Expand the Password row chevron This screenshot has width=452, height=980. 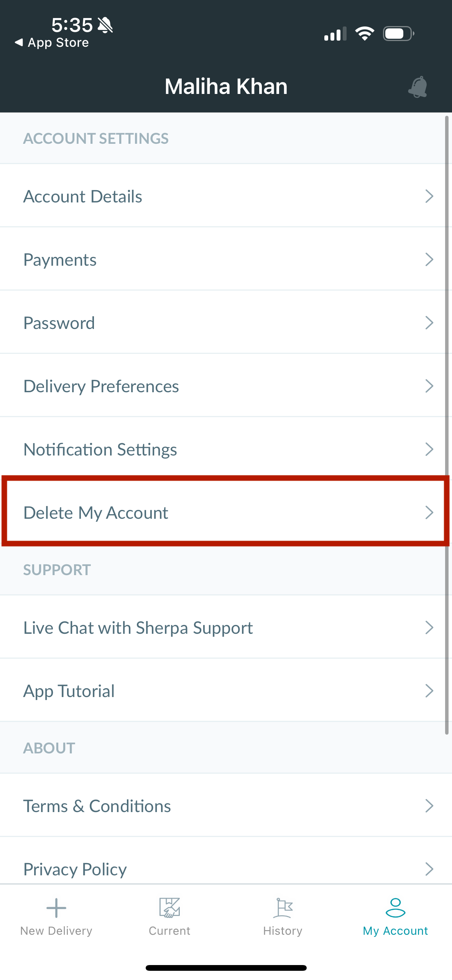[x=429, y=323]
